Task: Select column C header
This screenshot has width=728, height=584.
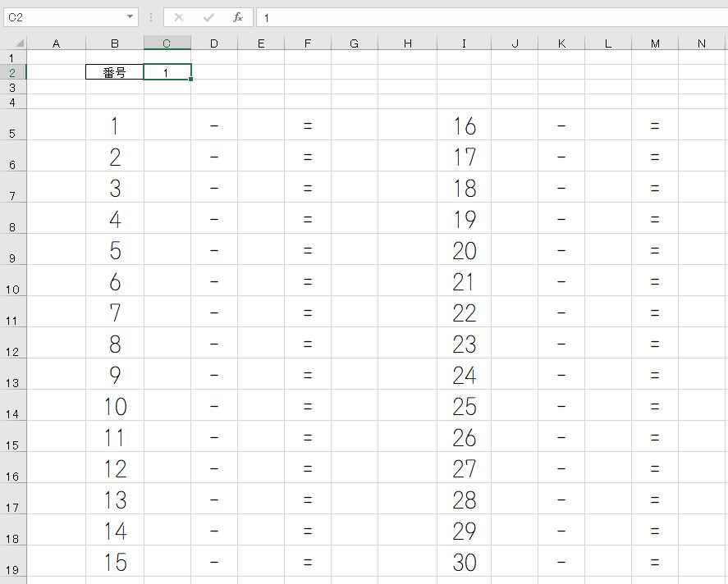Action: [x=167, y=43]
